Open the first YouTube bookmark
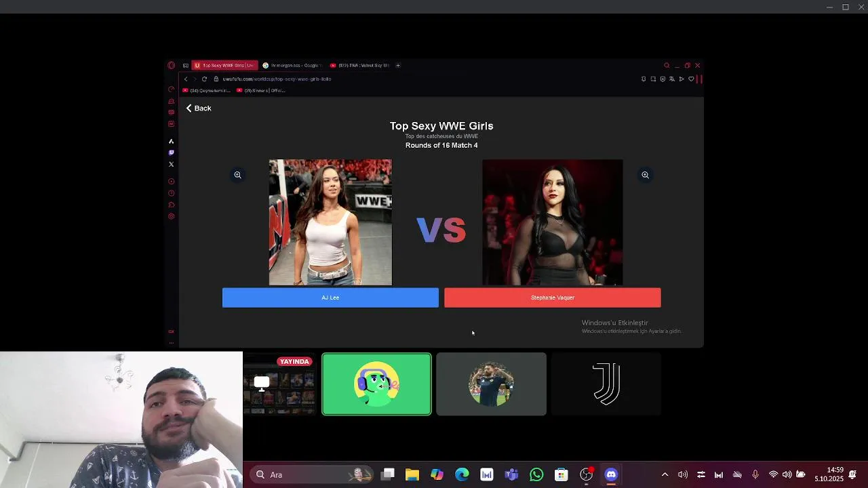The height and width of the screenshot is (488, 868). [x=207, y=90]
